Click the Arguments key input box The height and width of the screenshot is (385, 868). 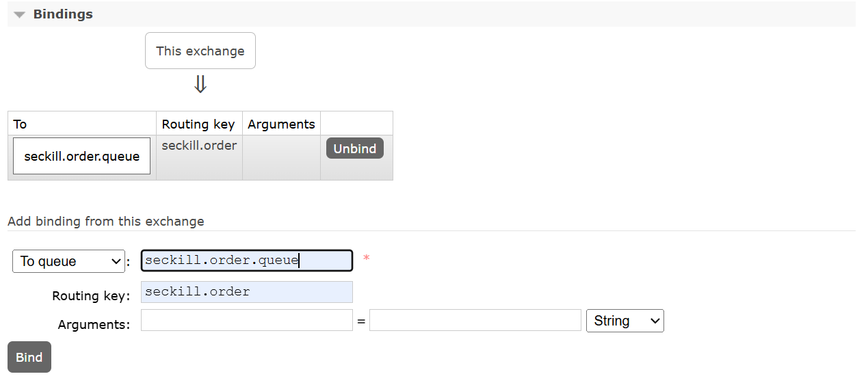coord(247,320)
